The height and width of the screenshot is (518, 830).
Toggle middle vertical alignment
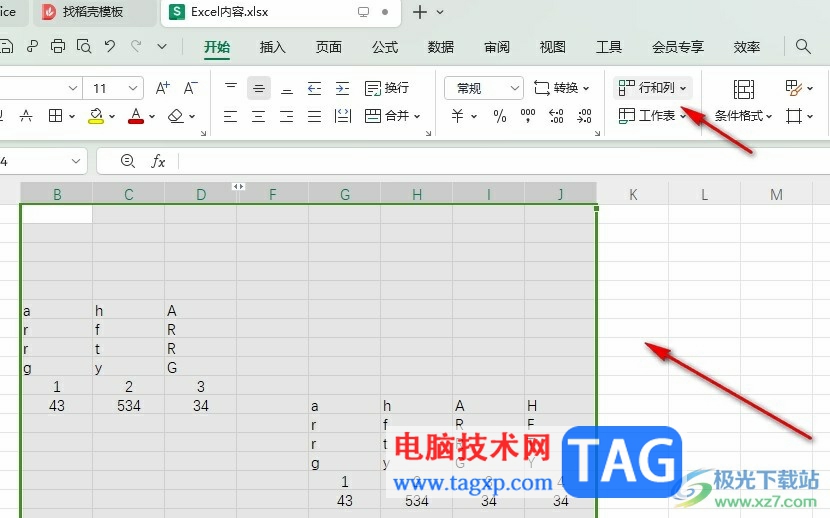(x=258, y=88)
